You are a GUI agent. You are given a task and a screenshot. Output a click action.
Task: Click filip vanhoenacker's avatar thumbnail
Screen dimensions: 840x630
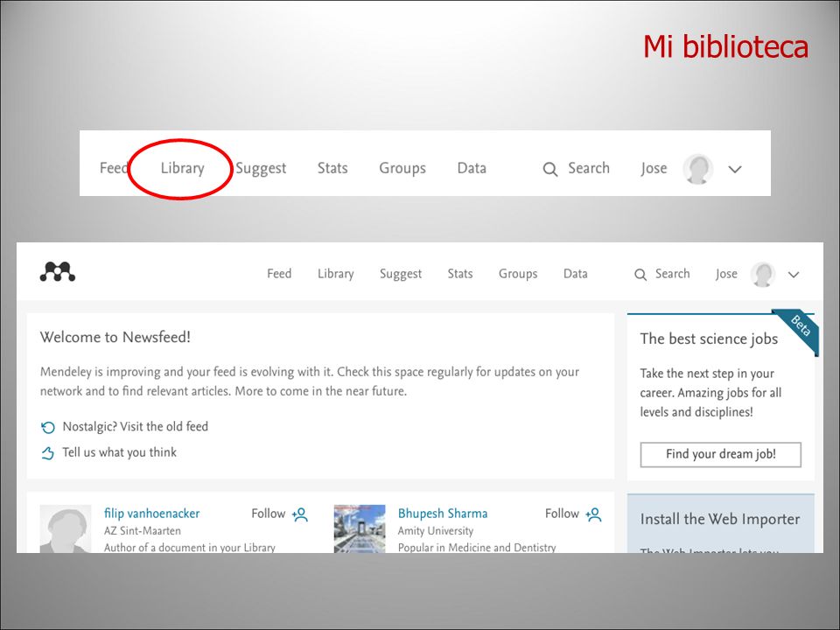tap(66, 528)
